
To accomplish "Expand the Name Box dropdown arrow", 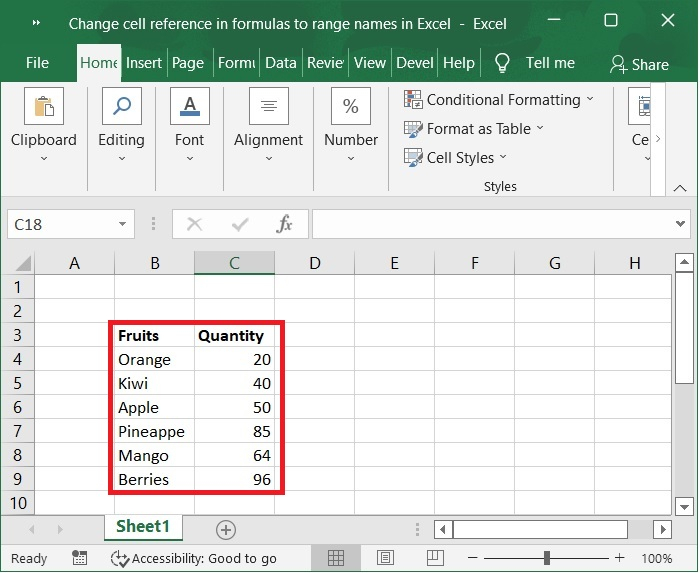I will [x=123, y=224].
